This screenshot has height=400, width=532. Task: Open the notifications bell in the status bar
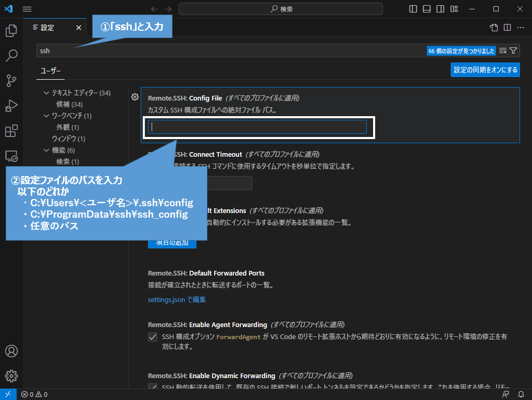522,394
